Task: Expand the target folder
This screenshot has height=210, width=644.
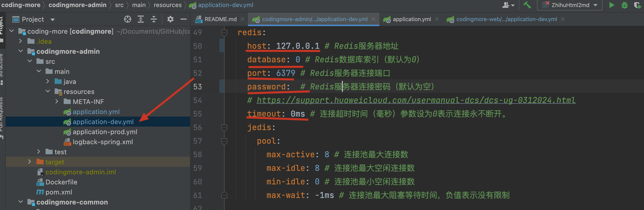Action: (x=30, y=162)
